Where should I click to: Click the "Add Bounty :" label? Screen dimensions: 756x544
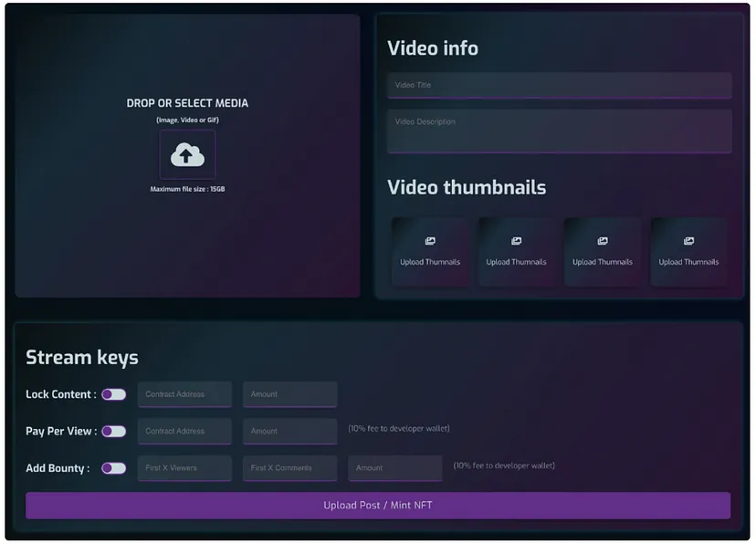[58, 468]
